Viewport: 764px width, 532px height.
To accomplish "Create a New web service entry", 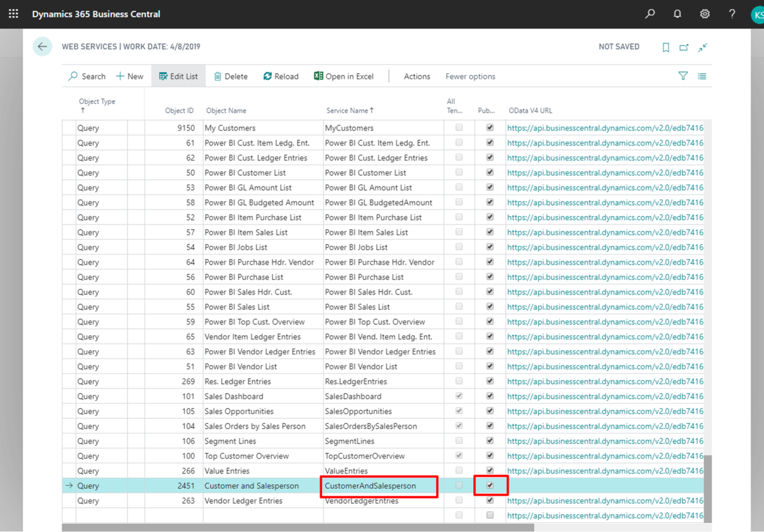I will (130, 76).
